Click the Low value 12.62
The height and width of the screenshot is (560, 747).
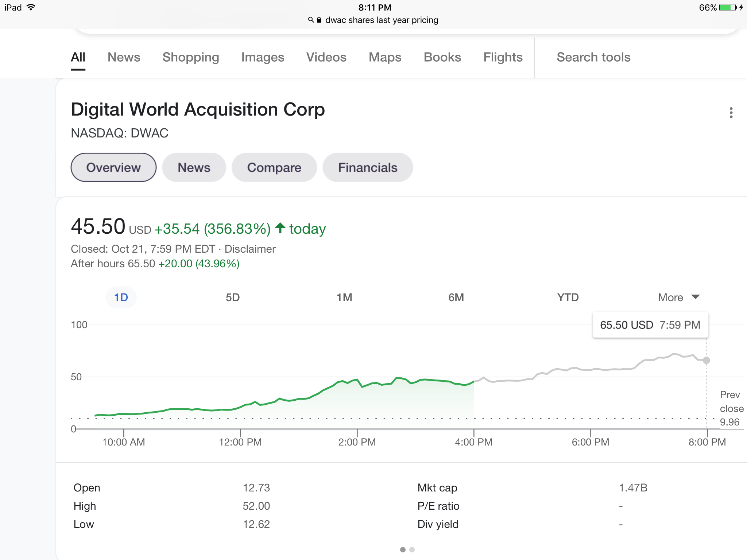click(x=256, y=524)
